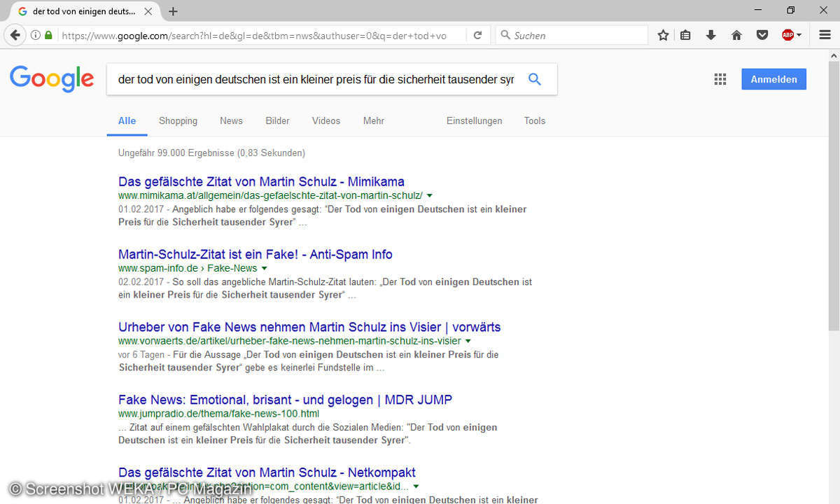
Task: Open site info icon in address bar
Action: coord(35,35)
